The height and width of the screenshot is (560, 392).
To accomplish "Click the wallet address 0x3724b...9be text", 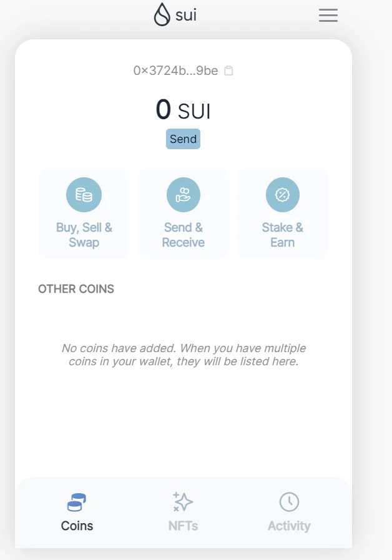I will pos(175,71).
